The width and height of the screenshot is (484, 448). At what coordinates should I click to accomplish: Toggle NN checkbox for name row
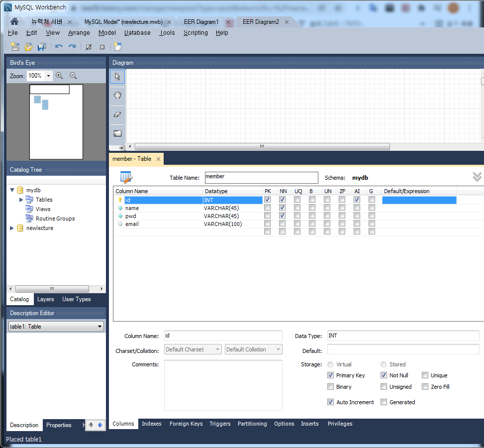click(x=282, y=208)
